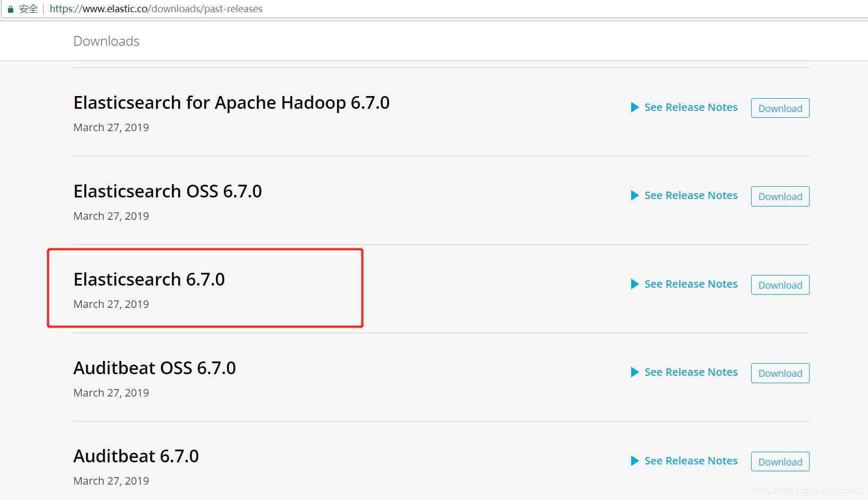Select the title Auditbeat 6.7.0
This screenshot has height=500, width=868.
[136, 456]
